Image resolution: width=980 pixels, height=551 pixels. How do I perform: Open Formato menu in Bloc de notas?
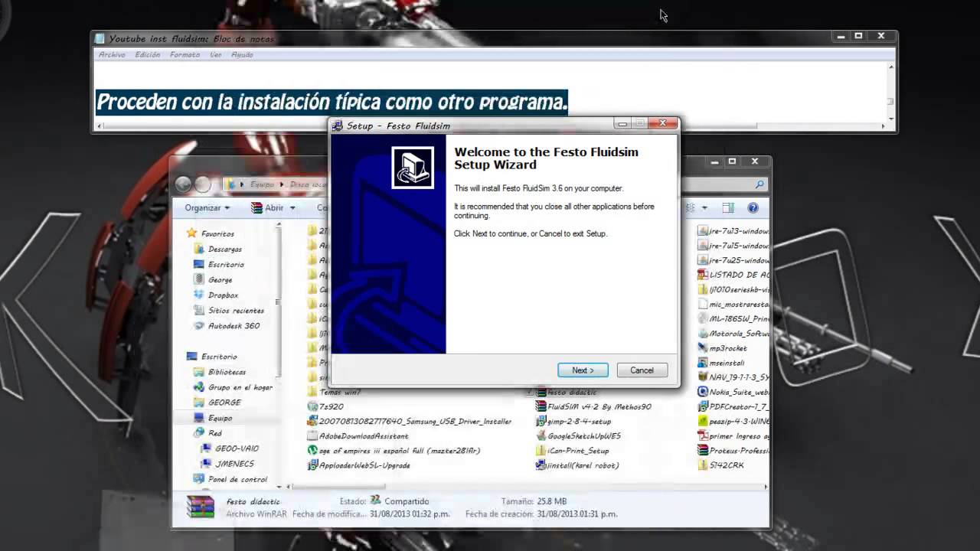185,54
